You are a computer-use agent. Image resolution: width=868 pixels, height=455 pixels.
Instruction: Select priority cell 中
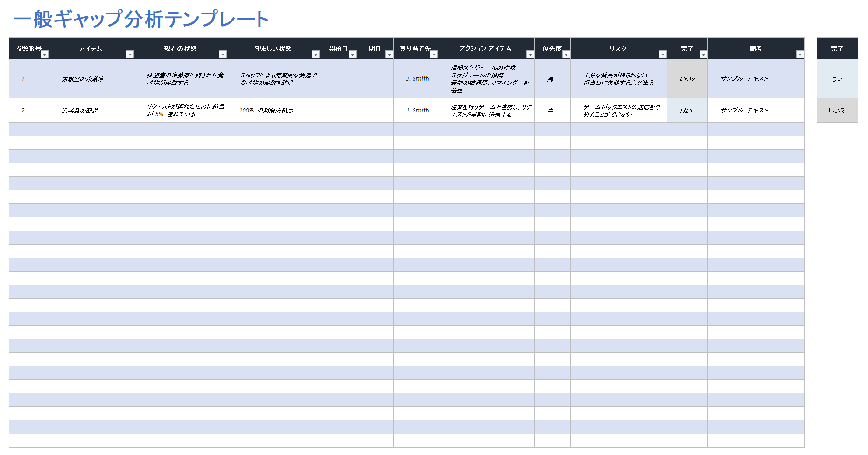(x=553, y=111)
